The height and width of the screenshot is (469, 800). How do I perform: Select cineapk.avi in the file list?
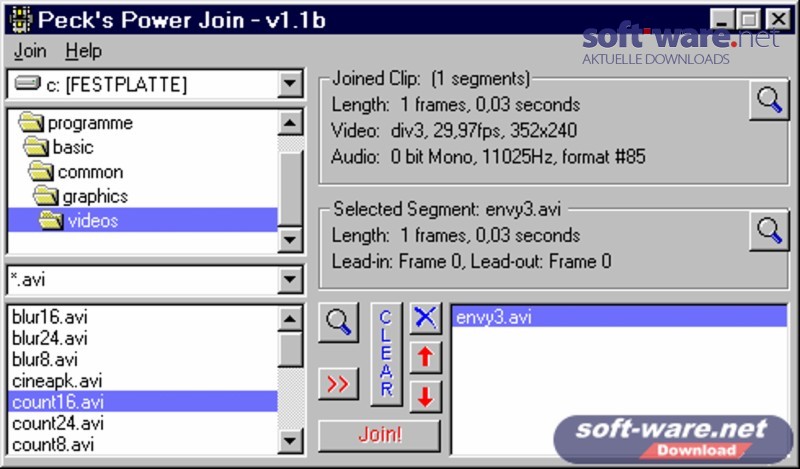coord(143,381)
